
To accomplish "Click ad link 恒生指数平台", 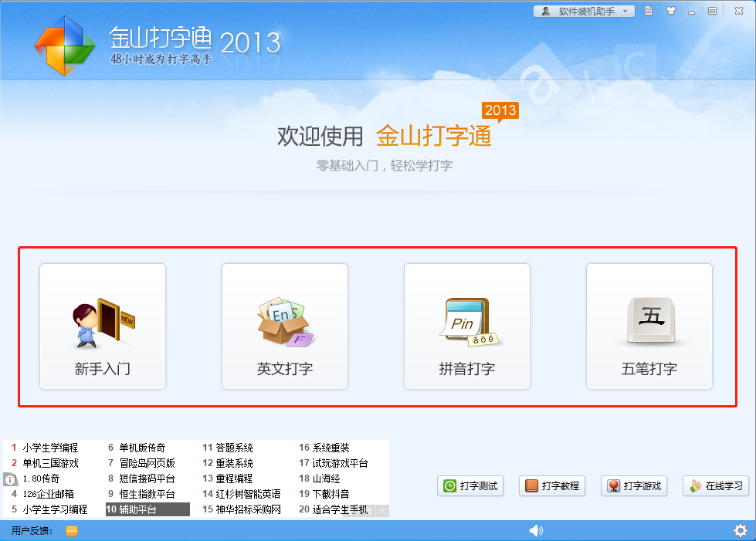I will [147, 494].
